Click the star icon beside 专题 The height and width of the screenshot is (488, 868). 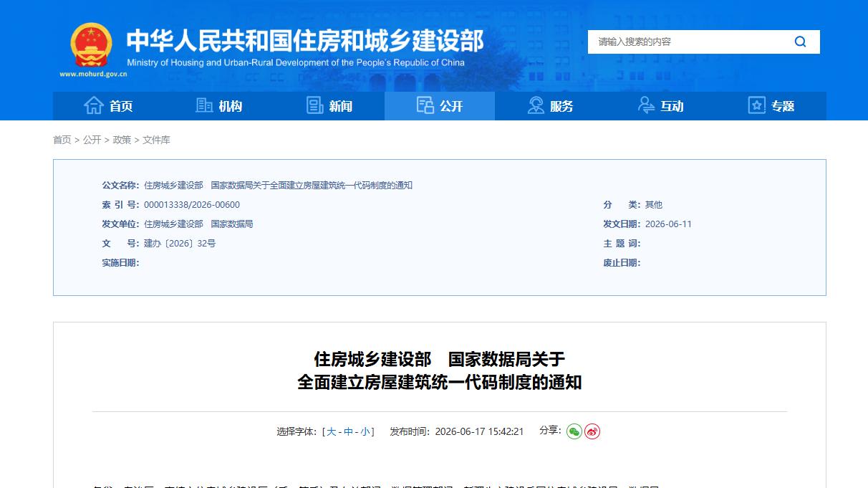pyautogui.click(x=757, y=105)
